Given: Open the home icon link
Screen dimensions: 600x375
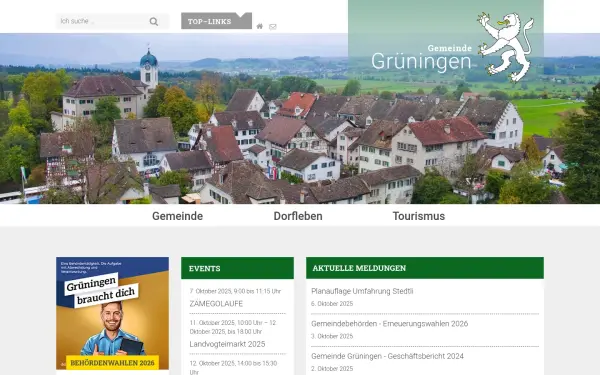Looking at the screenshot, I should [260, 26].
